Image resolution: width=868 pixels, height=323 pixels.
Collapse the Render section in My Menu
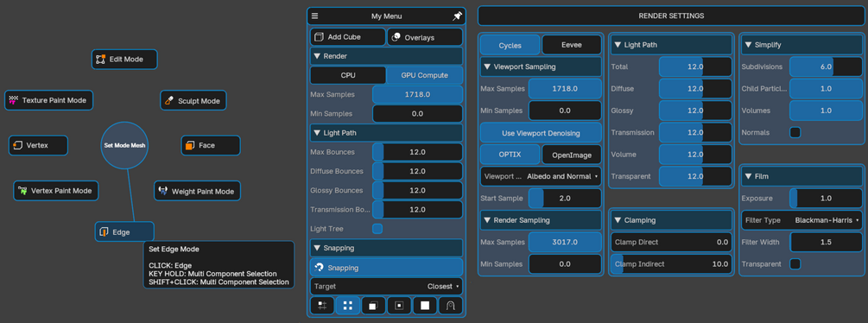tap(386, 56)
